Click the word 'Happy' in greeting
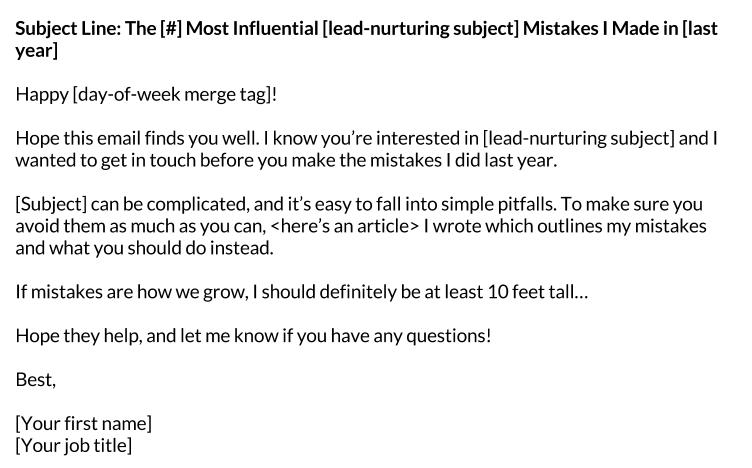The width and height of the screenshot is (752, 468). pyautogui.click(x=42, y=94)
